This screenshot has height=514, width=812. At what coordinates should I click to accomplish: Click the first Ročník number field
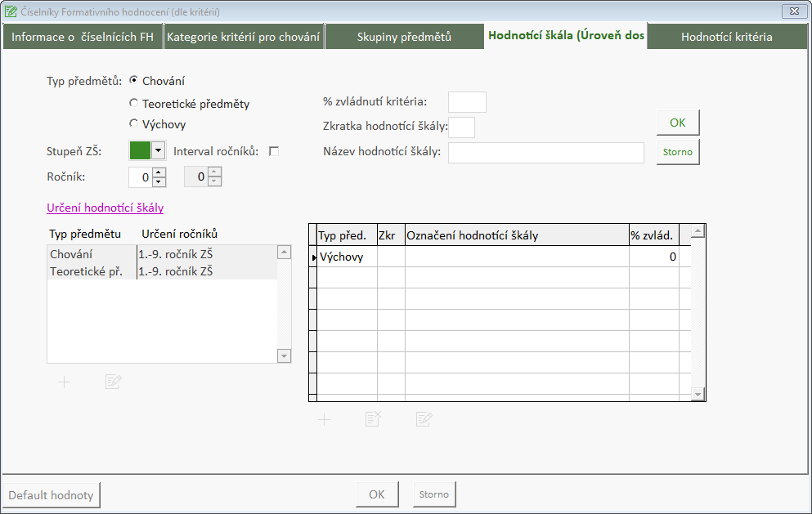141,177
